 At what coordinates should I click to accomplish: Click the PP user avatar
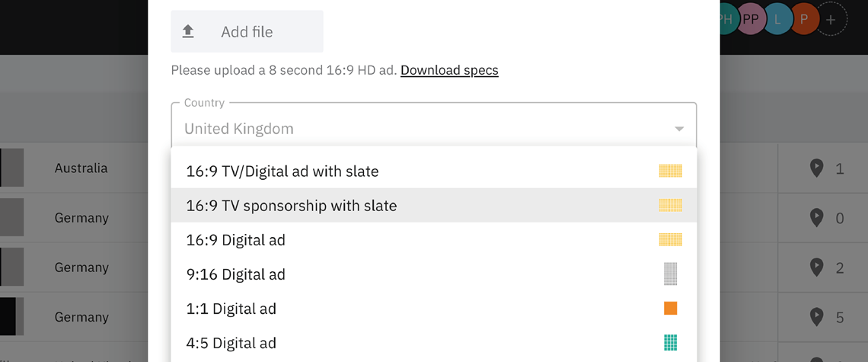[751, 20]
